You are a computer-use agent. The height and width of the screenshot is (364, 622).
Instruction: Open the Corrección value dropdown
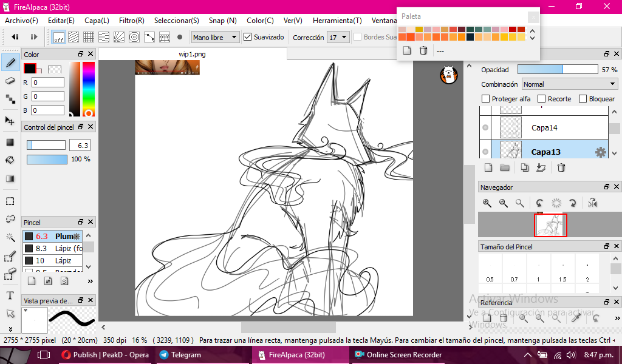(338, 37)
